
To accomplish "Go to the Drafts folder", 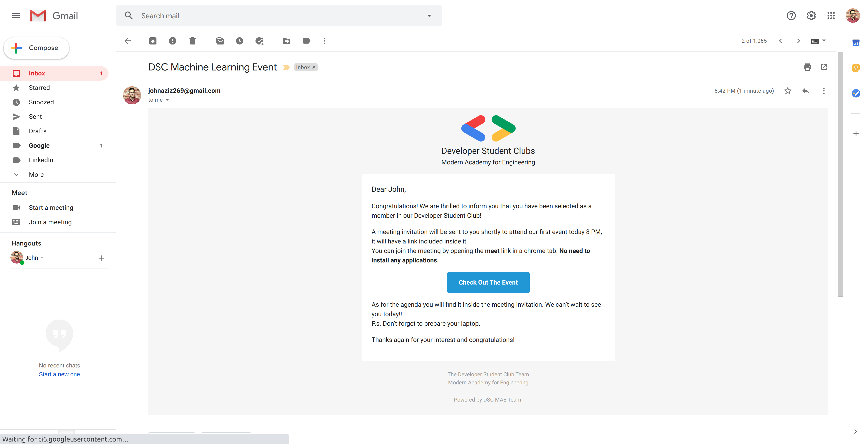I will (37, 131).
